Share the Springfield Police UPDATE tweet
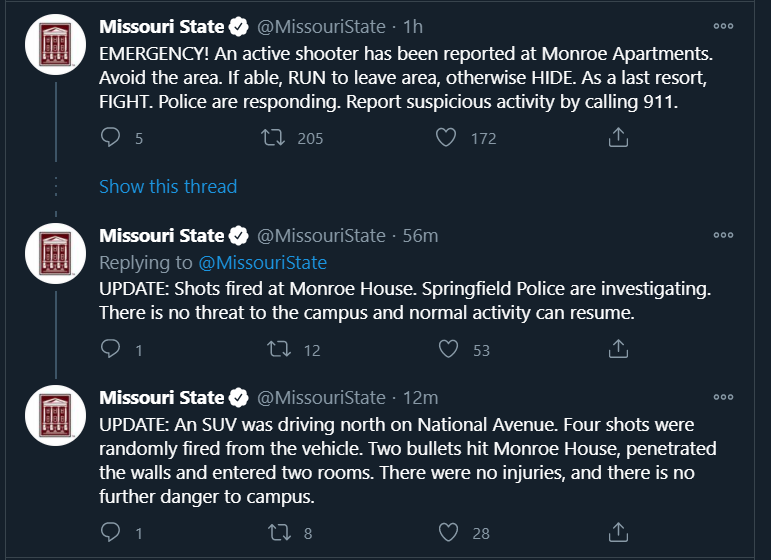The image size is (771, 560). click(618, 349)
